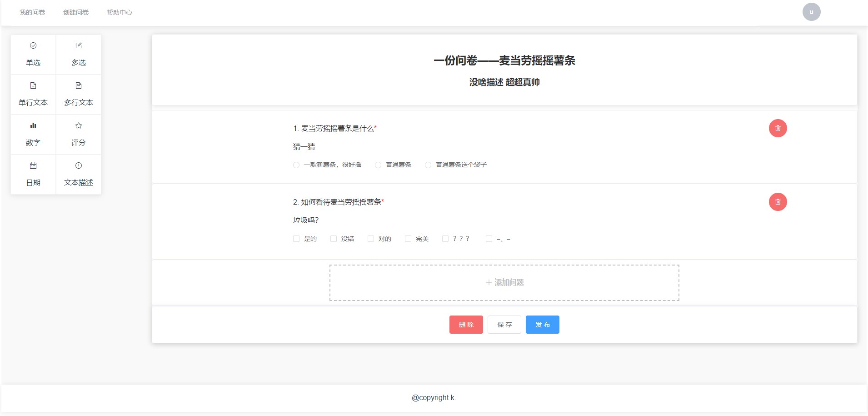Image resolution: width=868 pixels, height=416 pixels.
Task: Click question title 麦当劳摇摇薯条是什么
Action: [x=338, y=129]
